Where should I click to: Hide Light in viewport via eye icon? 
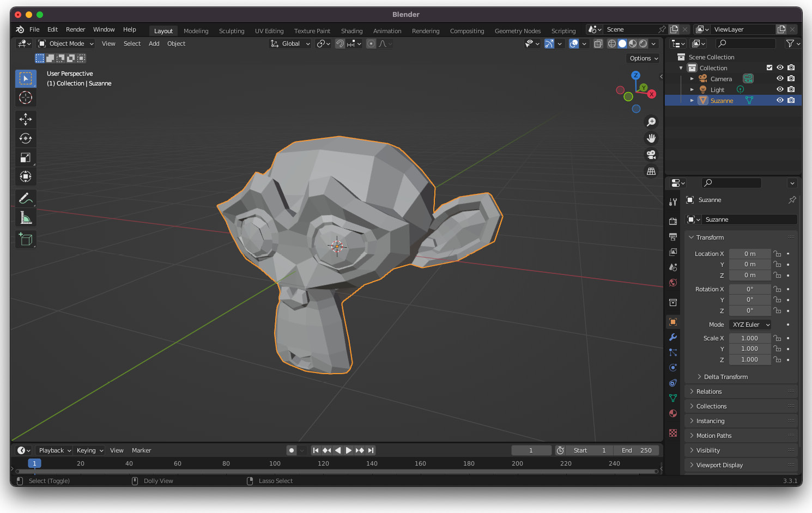(x=780, y=89)
